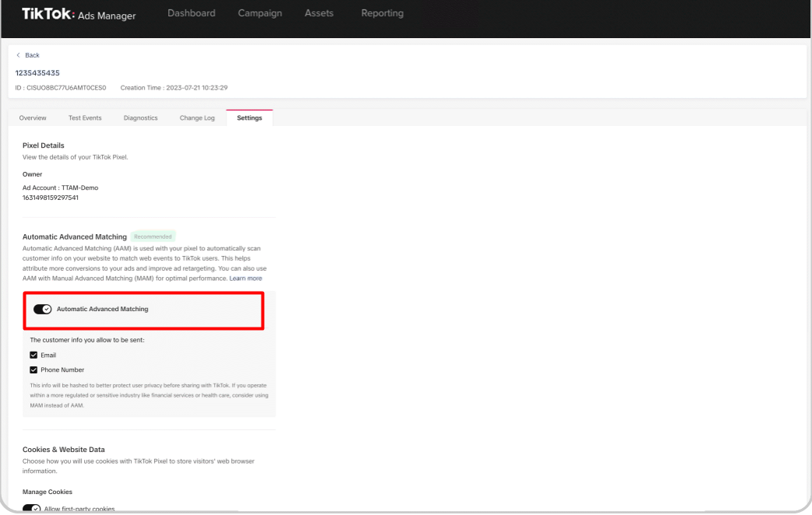This screenshot has height=515, width=812.
Task: Open the Learn more link
Action: coord(245,278)
